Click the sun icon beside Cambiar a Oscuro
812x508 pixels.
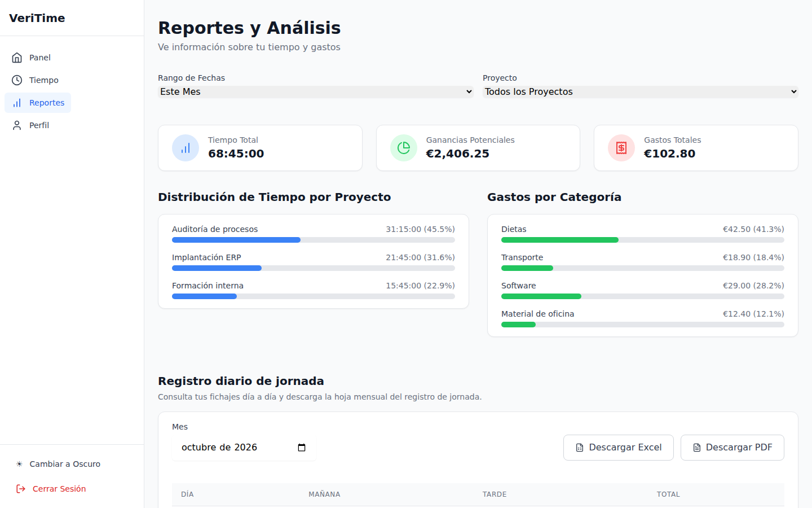pos(19,464)
